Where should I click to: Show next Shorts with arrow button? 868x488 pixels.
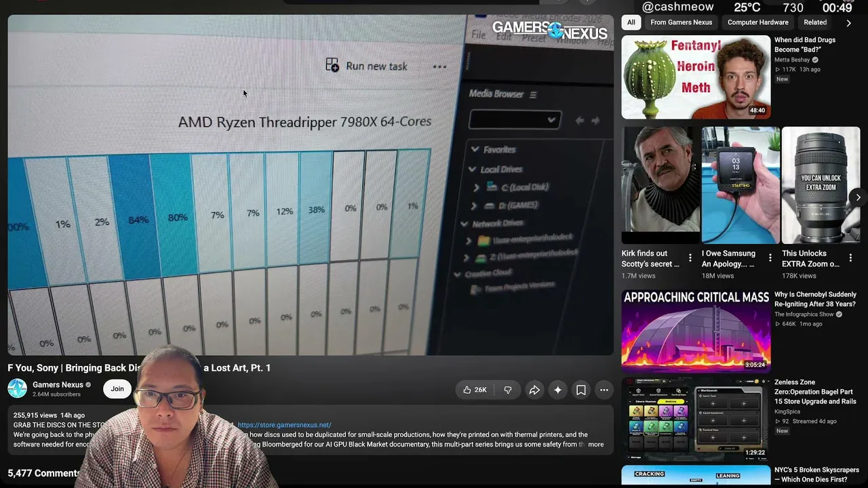(858, 198)
